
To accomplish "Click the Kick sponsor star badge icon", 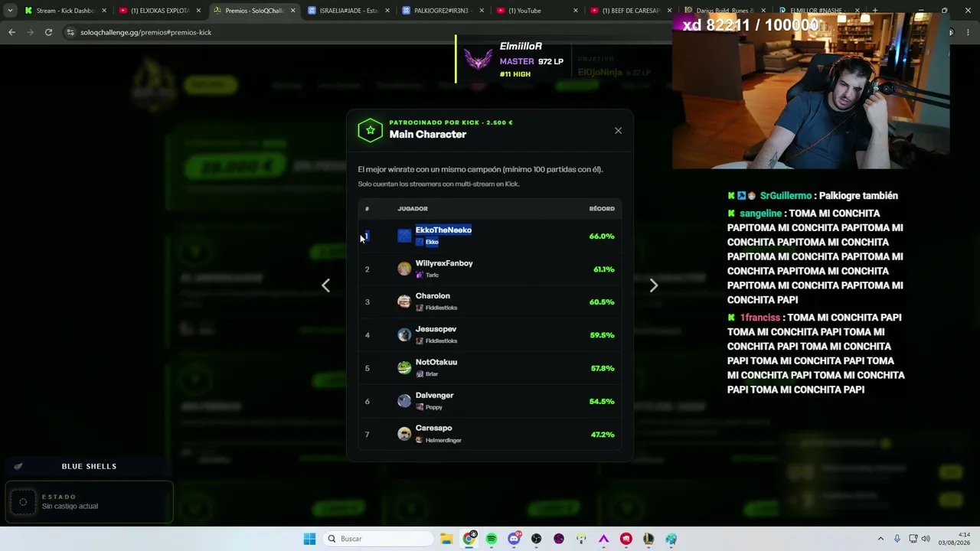I will pos(371,130).
